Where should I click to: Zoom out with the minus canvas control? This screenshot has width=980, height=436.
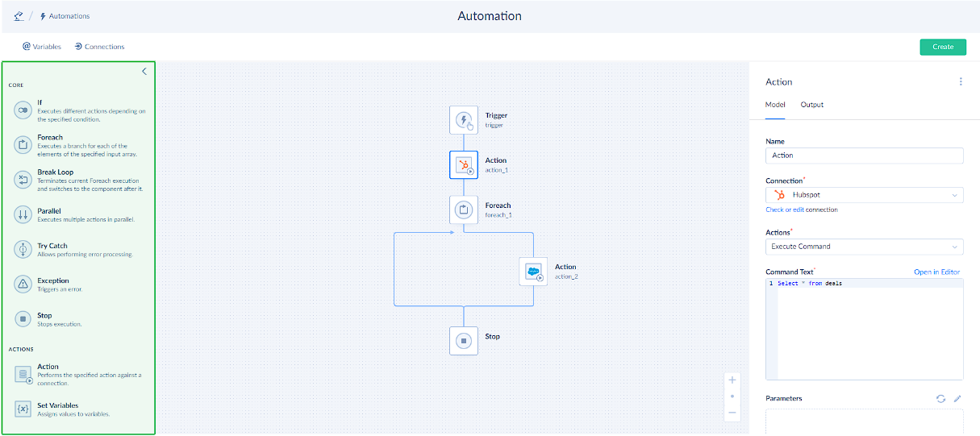pos(732,412)
